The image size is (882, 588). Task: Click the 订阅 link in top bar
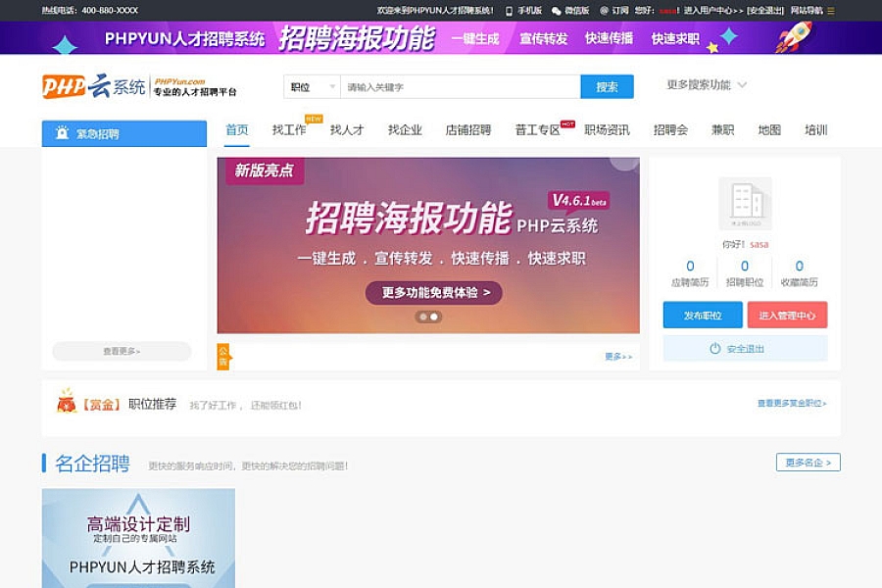coord(620,11)
